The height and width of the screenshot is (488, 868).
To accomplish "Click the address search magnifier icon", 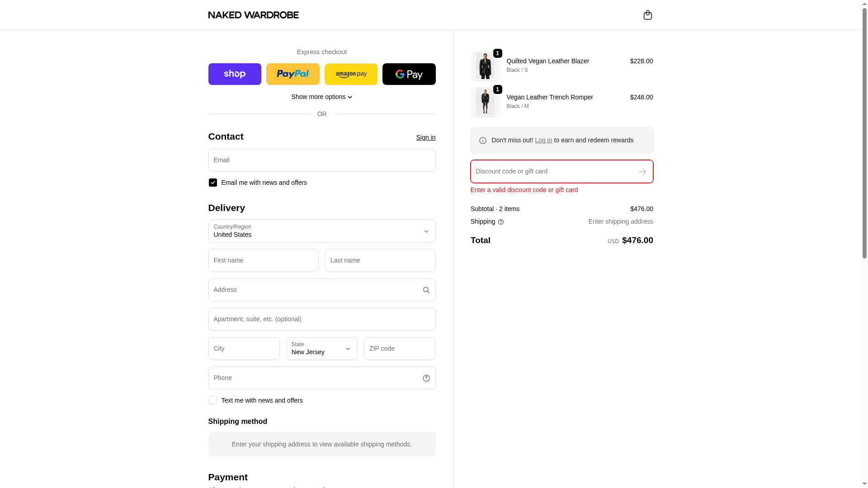I will (426, 290).
